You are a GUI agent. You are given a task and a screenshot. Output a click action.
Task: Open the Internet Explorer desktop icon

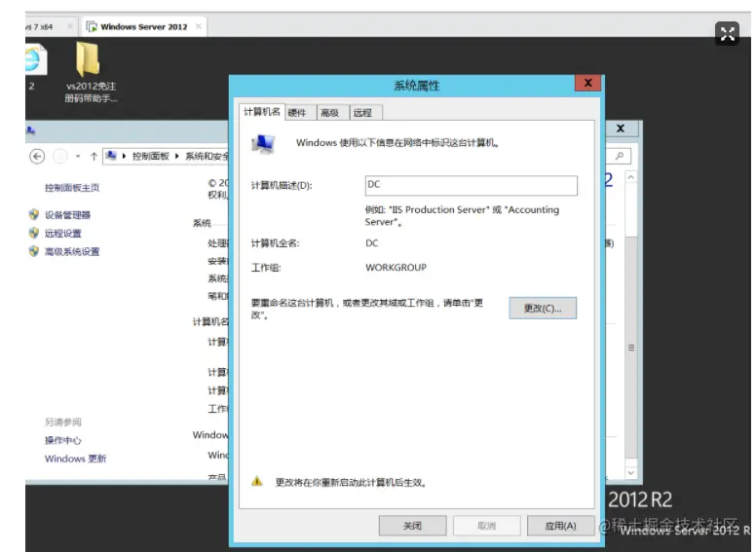click(x=35, y=59)
